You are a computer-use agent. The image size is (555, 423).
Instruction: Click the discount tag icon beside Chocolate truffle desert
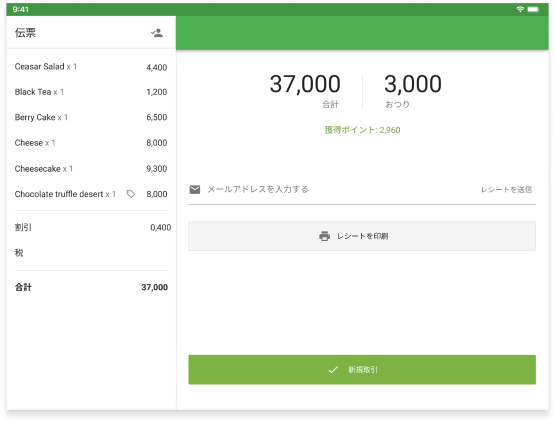click(131, 194)
